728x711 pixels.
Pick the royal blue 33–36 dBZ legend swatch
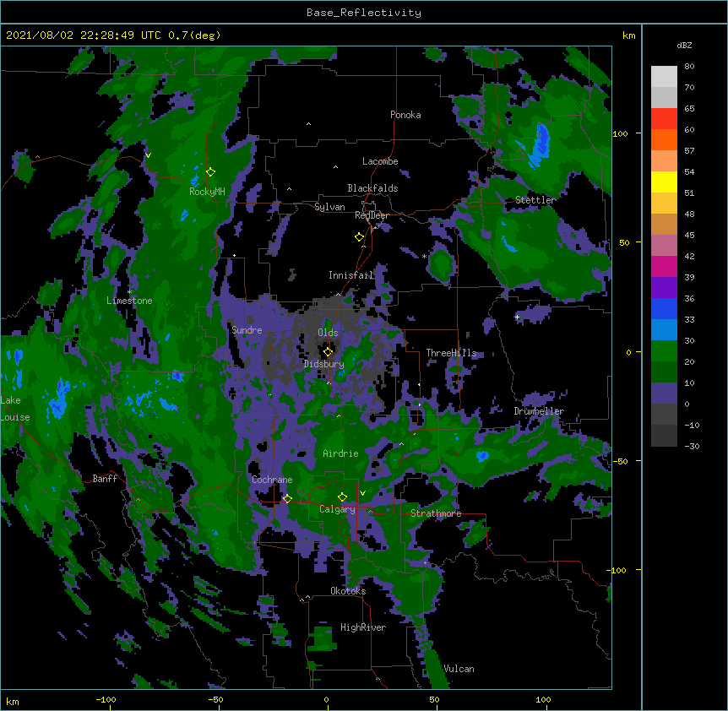click(664, 308)
